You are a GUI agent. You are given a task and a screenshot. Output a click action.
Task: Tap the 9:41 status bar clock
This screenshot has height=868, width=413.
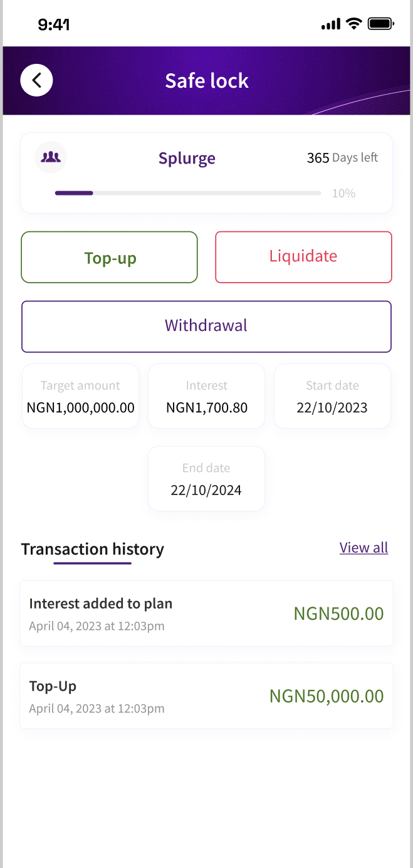point(54,25)
